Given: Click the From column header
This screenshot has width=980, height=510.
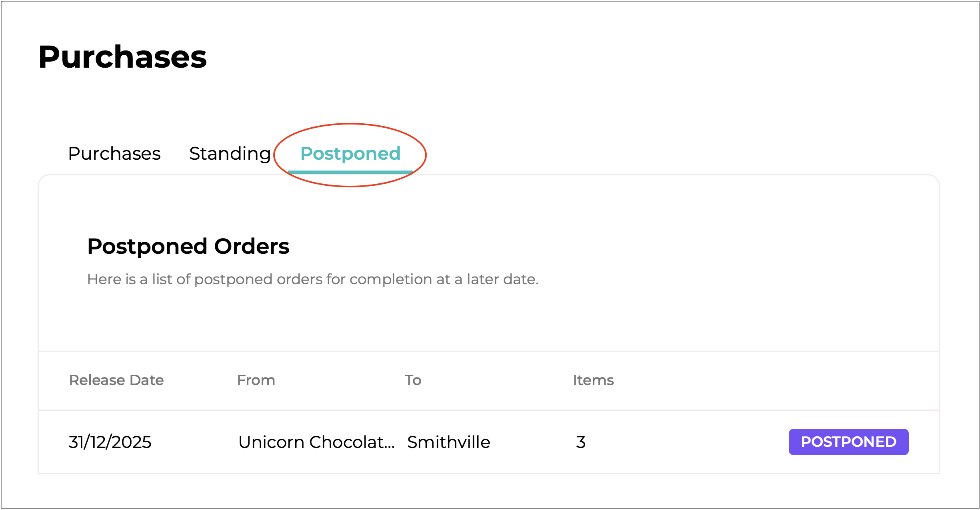Looking at the screenshot, I should (x=256, y=380).
